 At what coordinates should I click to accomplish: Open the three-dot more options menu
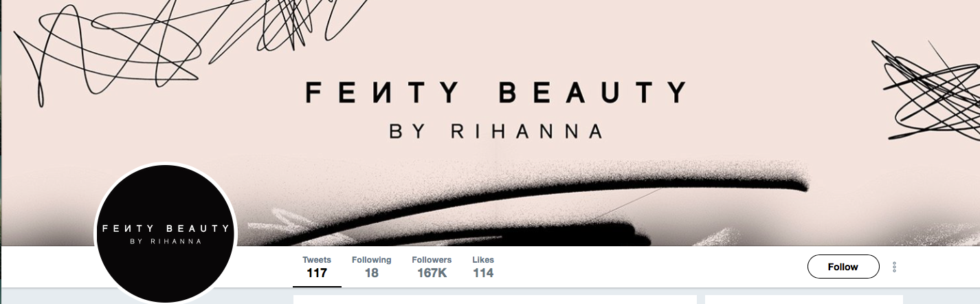pos(894,267)
